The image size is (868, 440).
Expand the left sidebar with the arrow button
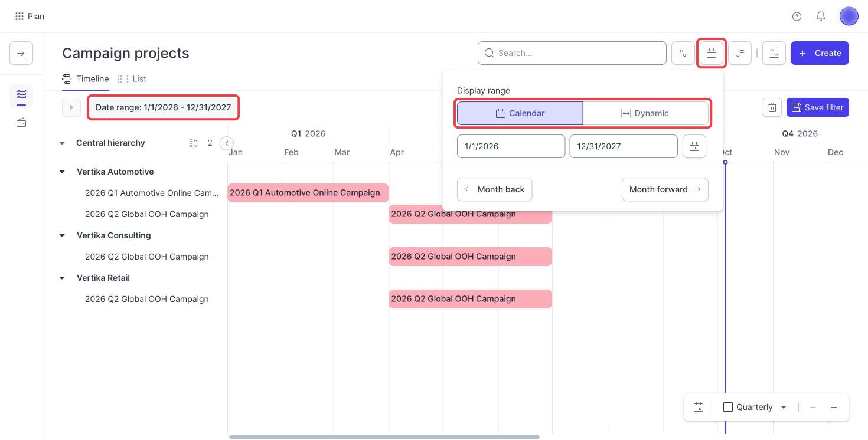pyautogui.click(x=21, y=53)
